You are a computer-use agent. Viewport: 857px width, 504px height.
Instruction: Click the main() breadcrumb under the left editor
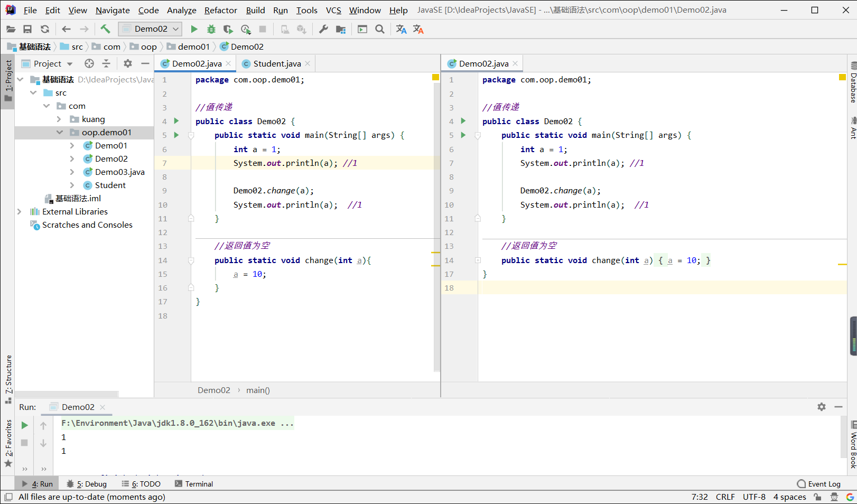(x=258, y=390)
